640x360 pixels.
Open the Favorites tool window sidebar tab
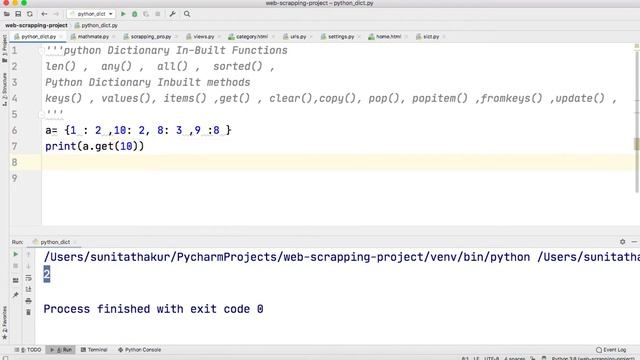tap(4, 322)
